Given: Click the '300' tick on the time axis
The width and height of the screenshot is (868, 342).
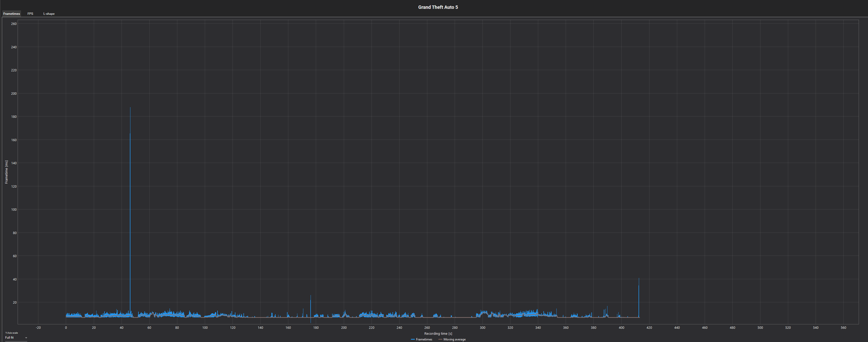Looking at the screenshot, I should tap(482, 327).
